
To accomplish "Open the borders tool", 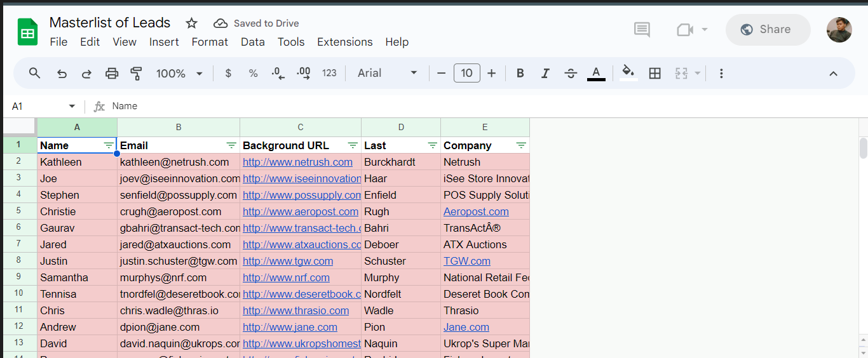I will [x=655, y=74].
